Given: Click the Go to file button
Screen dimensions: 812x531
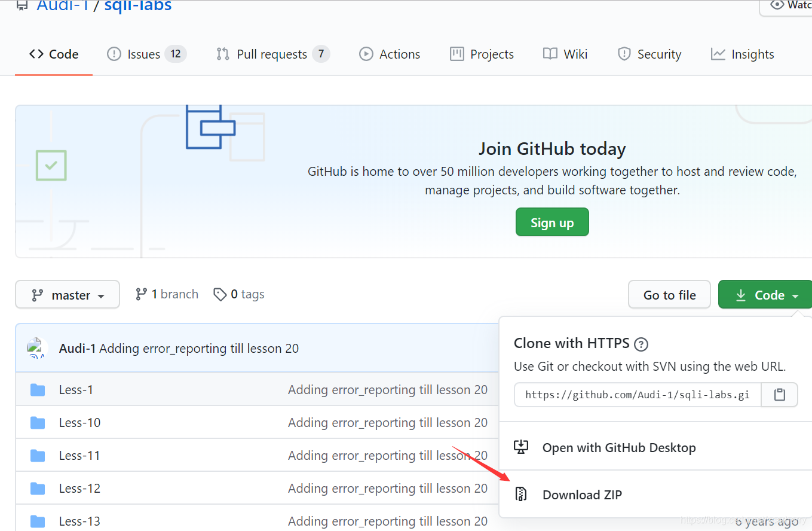Looking at the screenshot, I should 669,295.
